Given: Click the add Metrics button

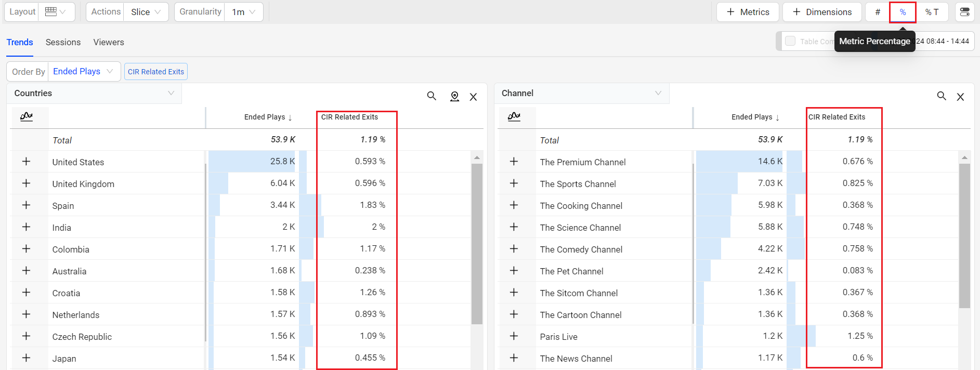Looking at the screenshot, I should tap(748, 12).
